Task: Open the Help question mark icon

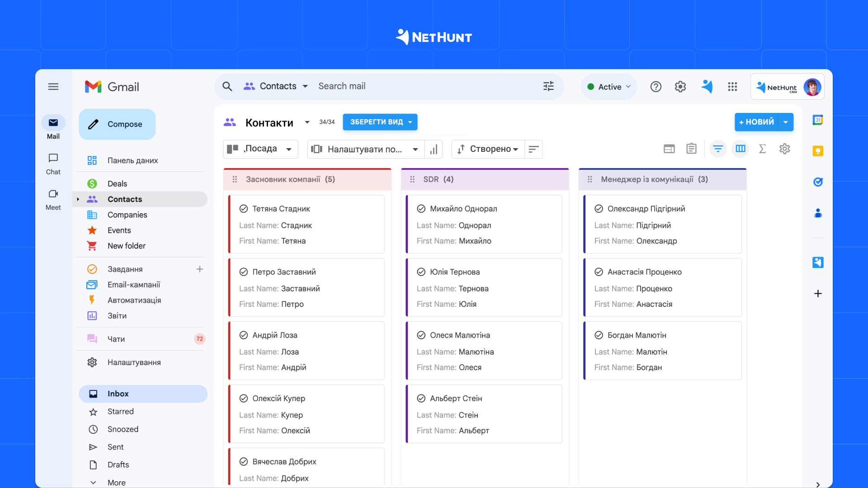Action: click(656, 87)
